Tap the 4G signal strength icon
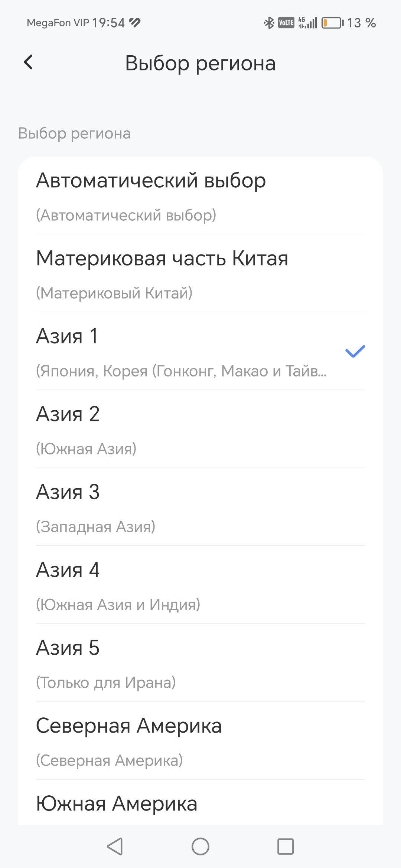 (307, 23)
